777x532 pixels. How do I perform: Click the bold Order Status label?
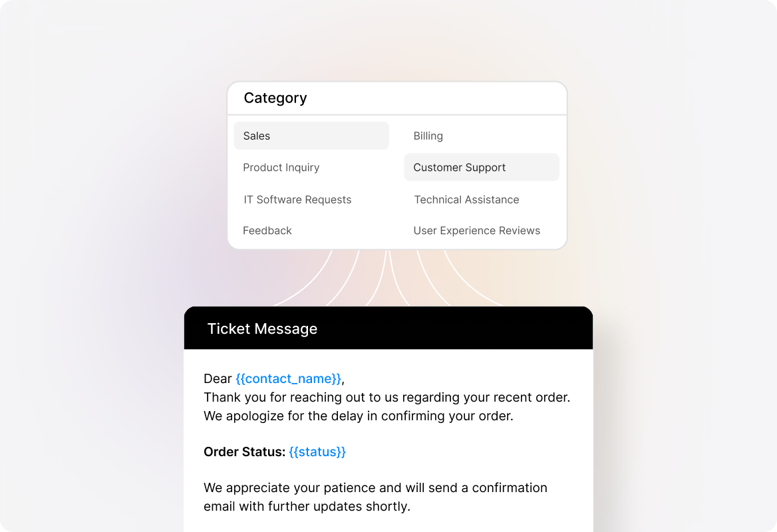point(244,452)
